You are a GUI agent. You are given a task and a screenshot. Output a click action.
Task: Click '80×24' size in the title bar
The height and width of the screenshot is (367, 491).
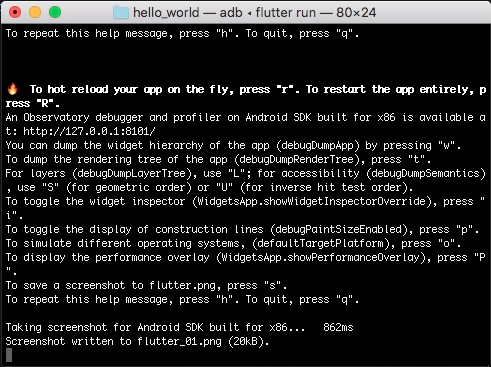click(x=356, y=13)
